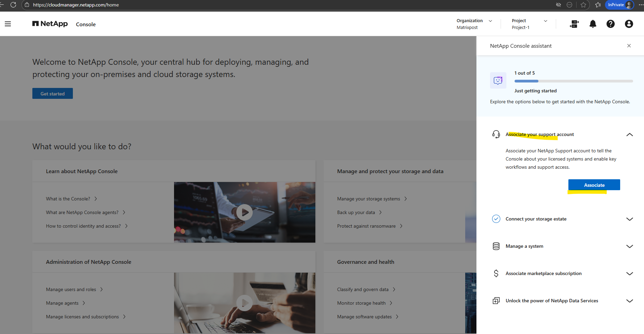Click the headset support account icon

pyautogui.click(x=496, y=134)
